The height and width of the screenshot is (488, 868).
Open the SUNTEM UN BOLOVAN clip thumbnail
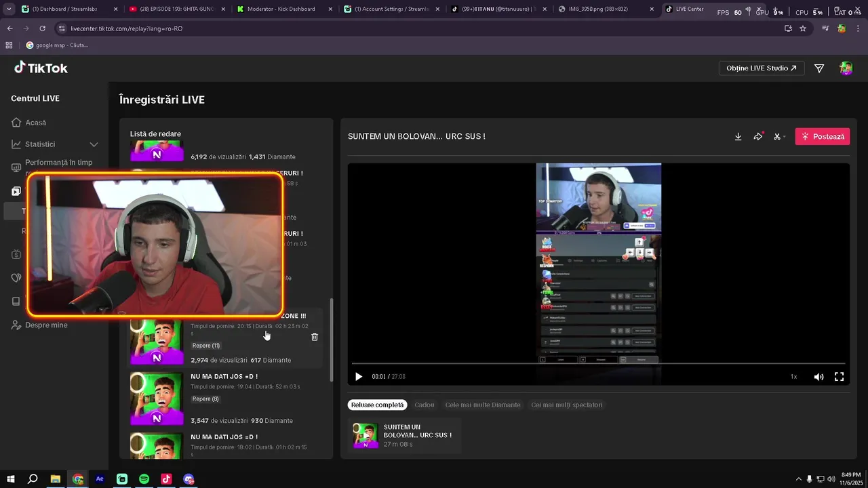366,435
